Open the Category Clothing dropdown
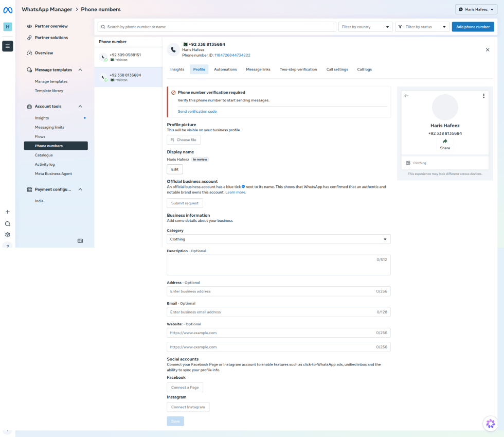The image size is (504, 437). point(279,239)
